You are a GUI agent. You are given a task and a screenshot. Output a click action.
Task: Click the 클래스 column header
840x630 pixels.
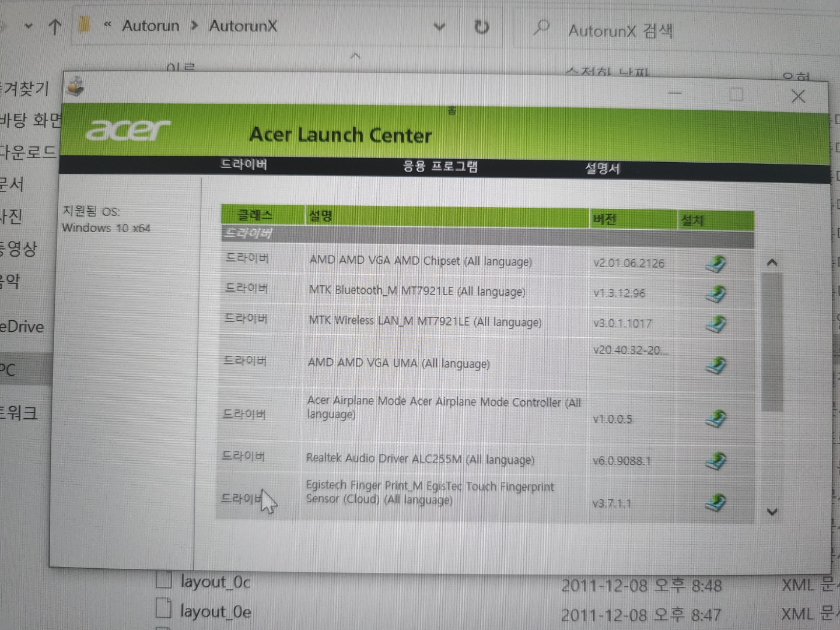pos(262,215)
